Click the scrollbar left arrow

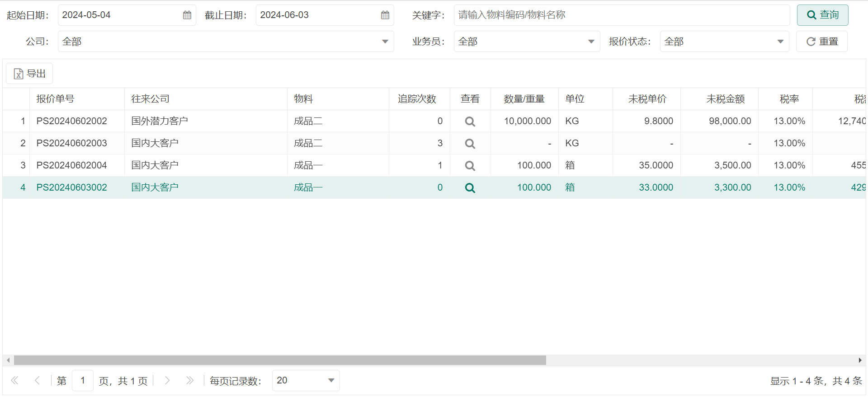9,360
